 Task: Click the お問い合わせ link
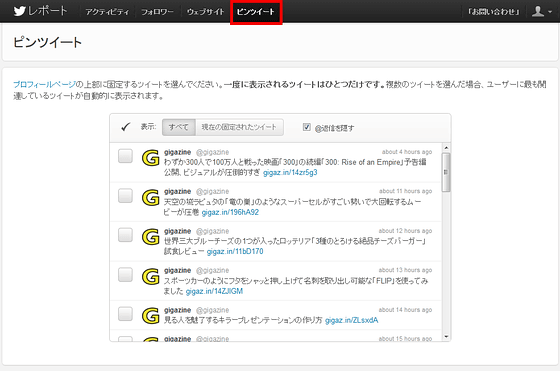(494, 12)
